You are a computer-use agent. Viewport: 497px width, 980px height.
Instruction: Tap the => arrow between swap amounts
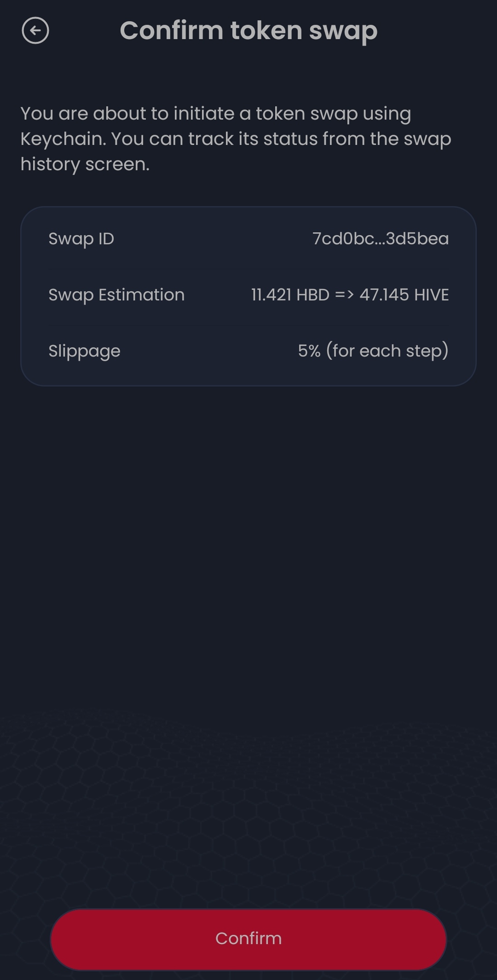click(x=345, y=295)
